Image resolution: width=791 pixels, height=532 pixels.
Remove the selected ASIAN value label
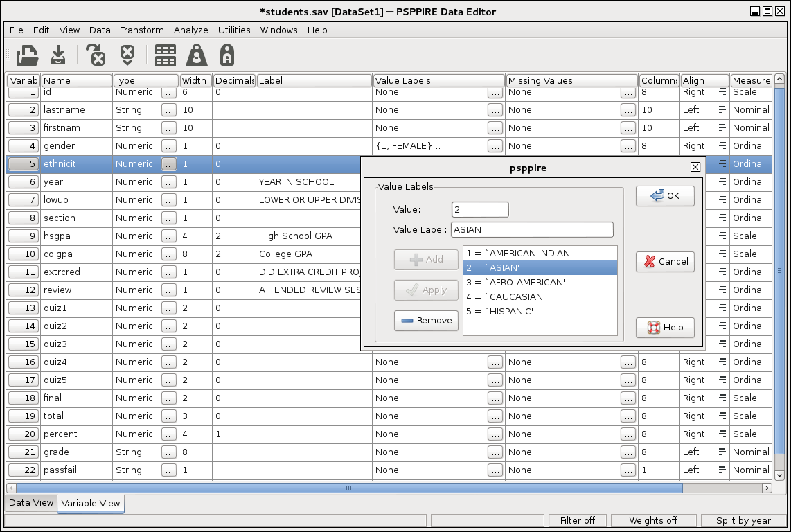[426, 321]
